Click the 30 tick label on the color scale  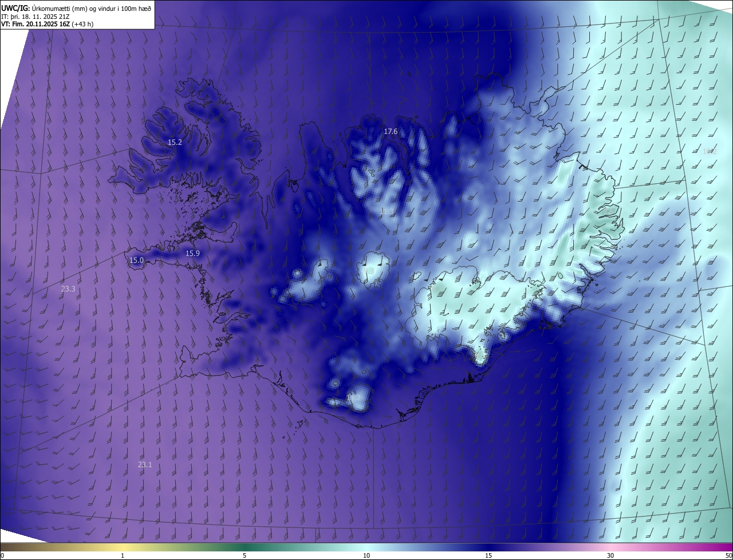(610, 555)
